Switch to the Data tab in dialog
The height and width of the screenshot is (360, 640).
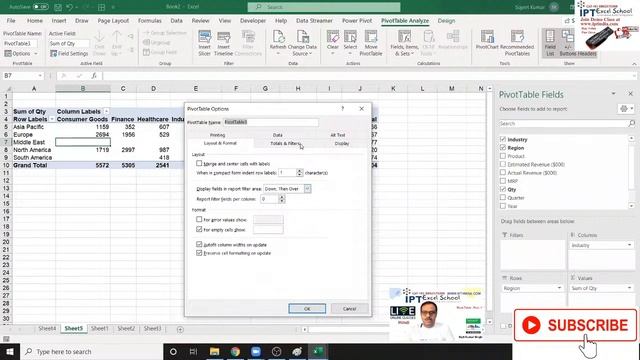278,135
